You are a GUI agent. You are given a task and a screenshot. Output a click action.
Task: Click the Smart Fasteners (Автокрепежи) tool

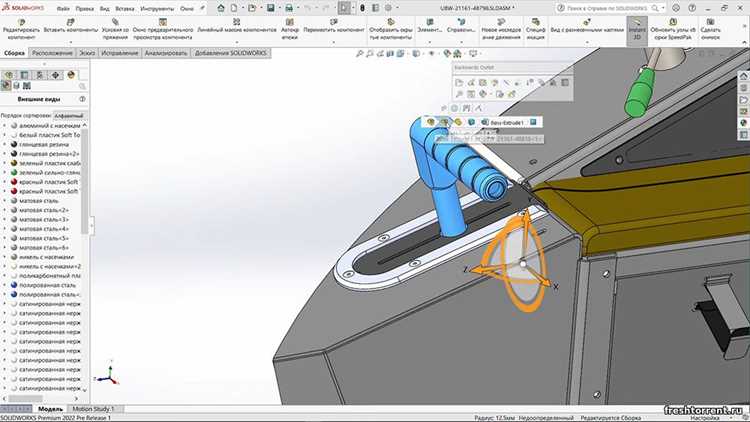tap(289, 29)
